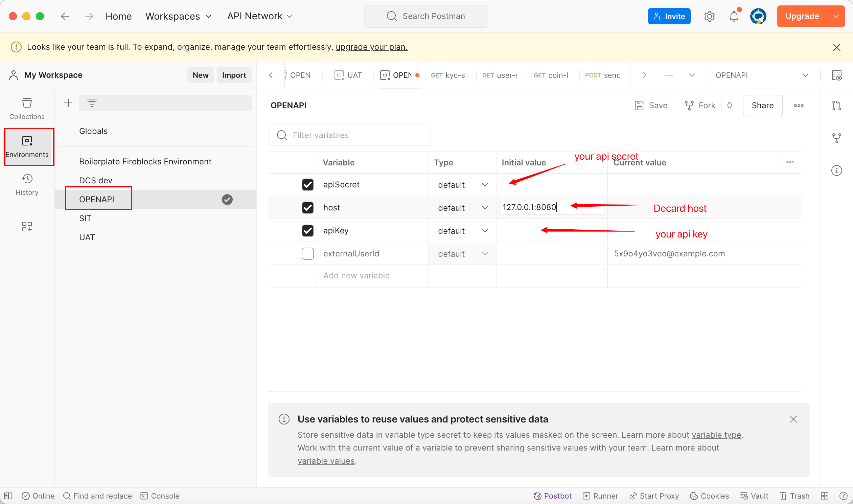Switch to the GET coin-l tab
The image size is (853, 504).
[550, 75]
